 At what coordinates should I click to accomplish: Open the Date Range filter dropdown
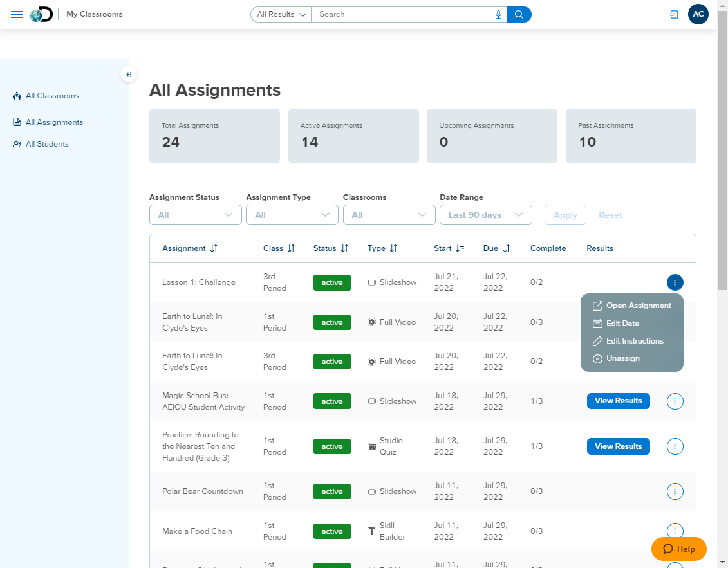pyautogui.click(x=485, y=214)
